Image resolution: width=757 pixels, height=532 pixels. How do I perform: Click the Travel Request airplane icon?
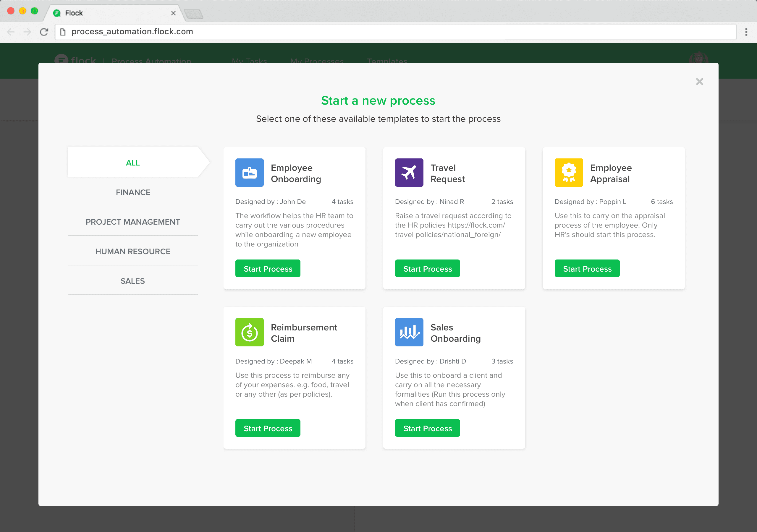coord(409,173)
